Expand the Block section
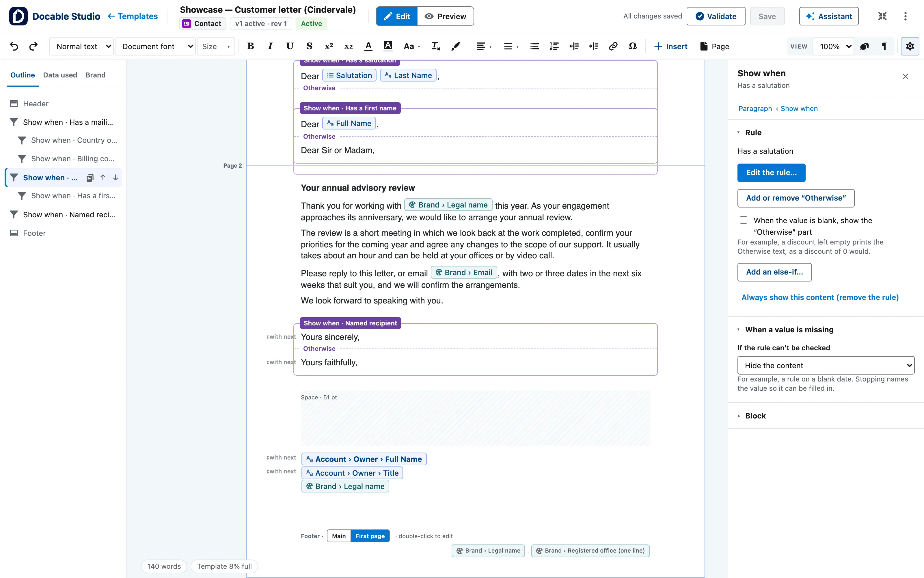 tap(751, 416)
